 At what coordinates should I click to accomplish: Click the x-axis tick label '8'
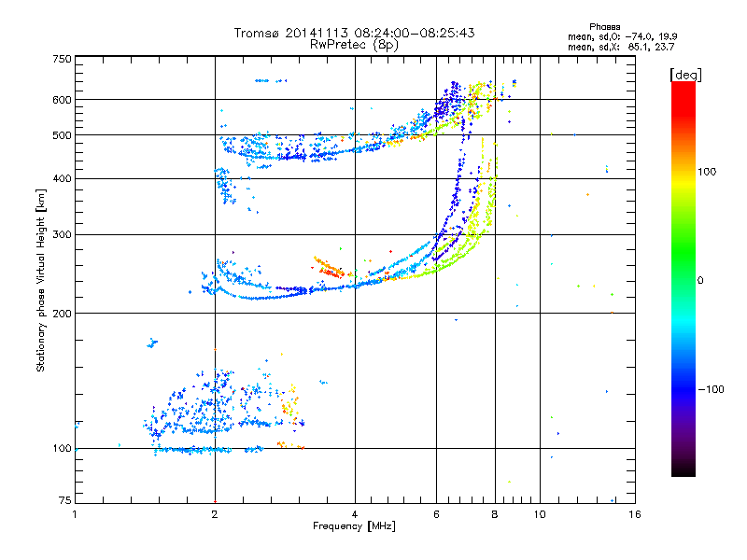coord(495,514)
